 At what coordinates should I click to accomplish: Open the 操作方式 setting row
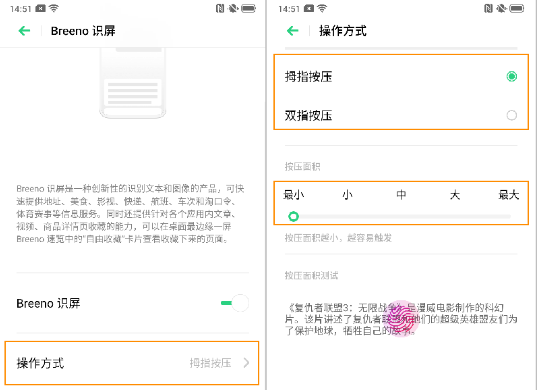132,363
